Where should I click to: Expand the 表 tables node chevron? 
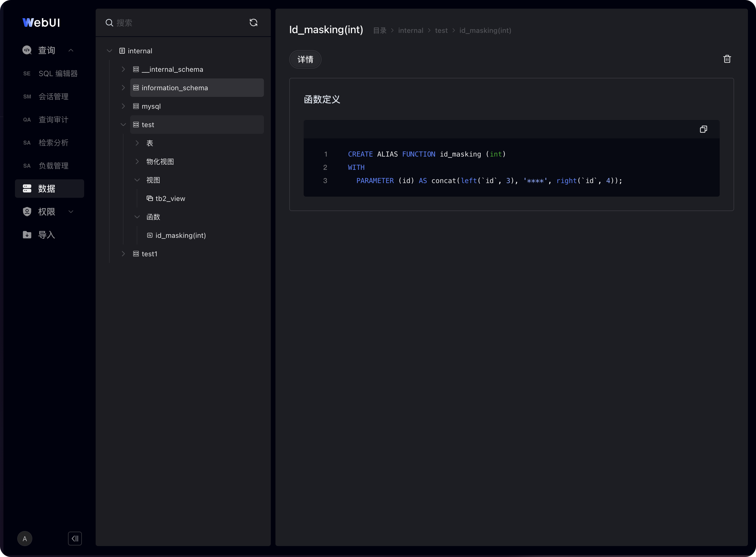[137, 143]
